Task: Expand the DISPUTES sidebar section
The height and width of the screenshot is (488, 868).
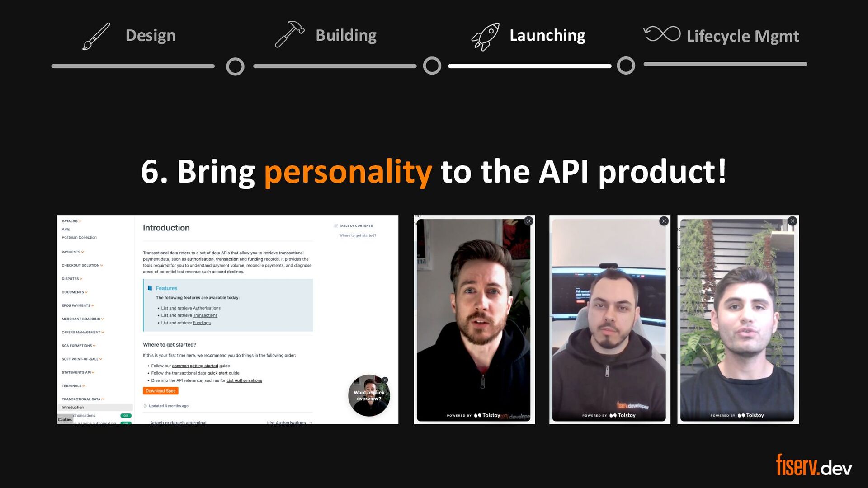Action: [72, 279]
